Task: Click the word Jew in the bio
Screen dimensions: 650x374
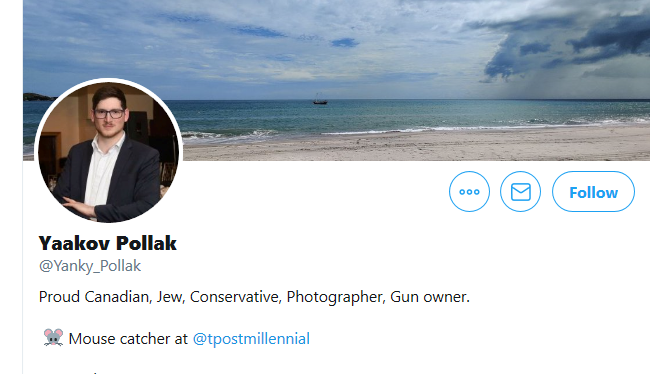Action: click(170, 297)
